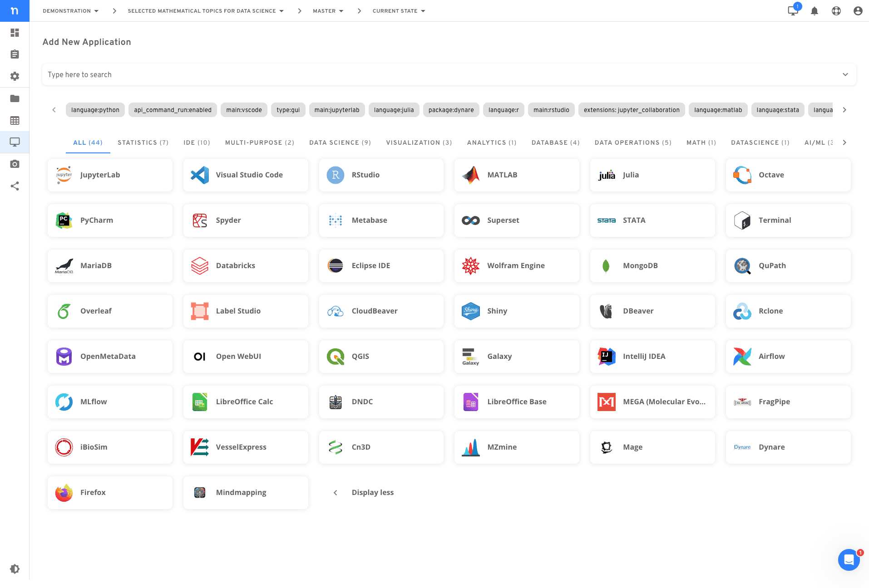Filter by the language:python tag
This screenshot has width=869, height=588.
(95, 110)
